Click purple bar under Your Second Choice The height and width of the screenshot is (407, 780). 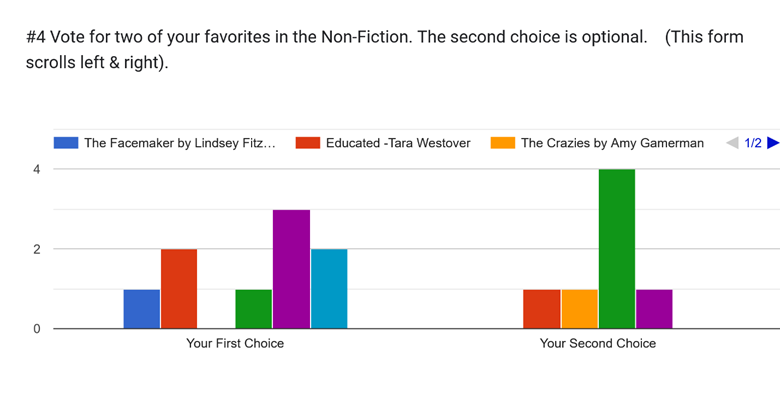[654, 309]
